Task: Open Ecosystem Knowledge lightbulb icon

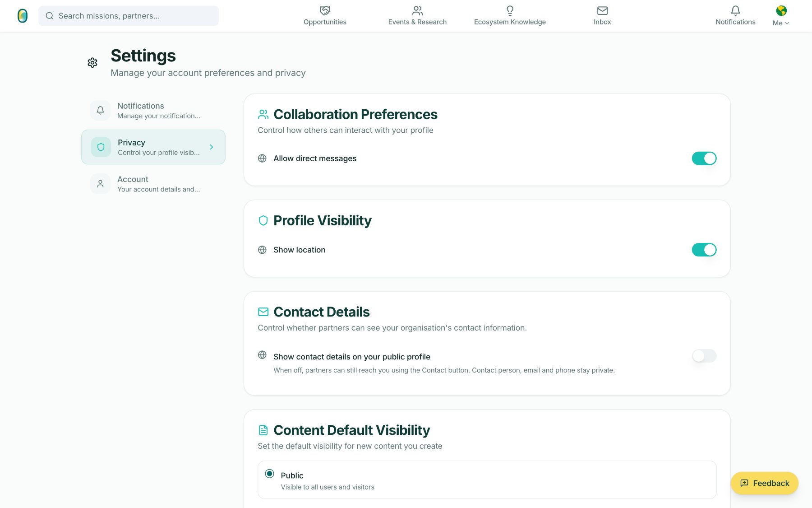Action: pyautogui.click(x=510, y=10)
